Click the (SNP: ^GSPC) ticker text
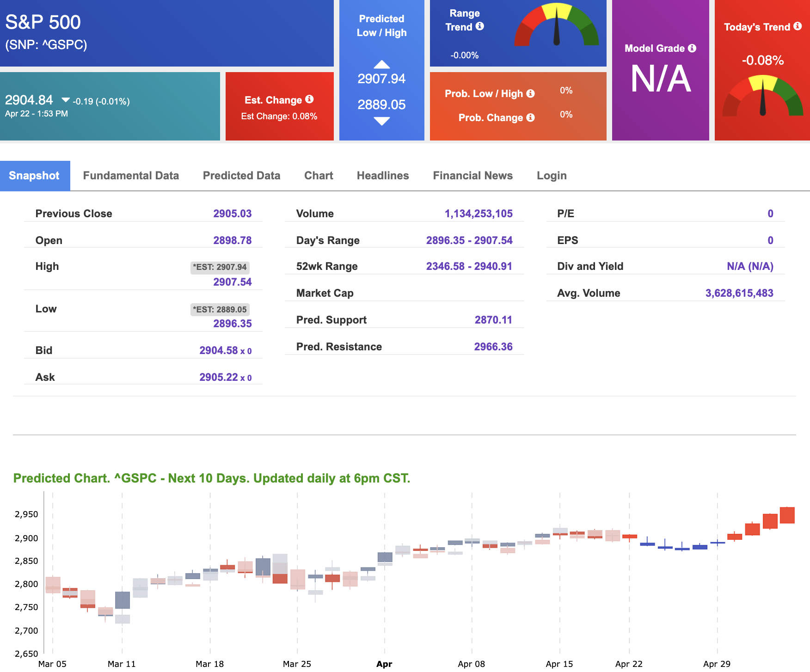Viewport: 810px width, 672px height. [x=46, y=45]
